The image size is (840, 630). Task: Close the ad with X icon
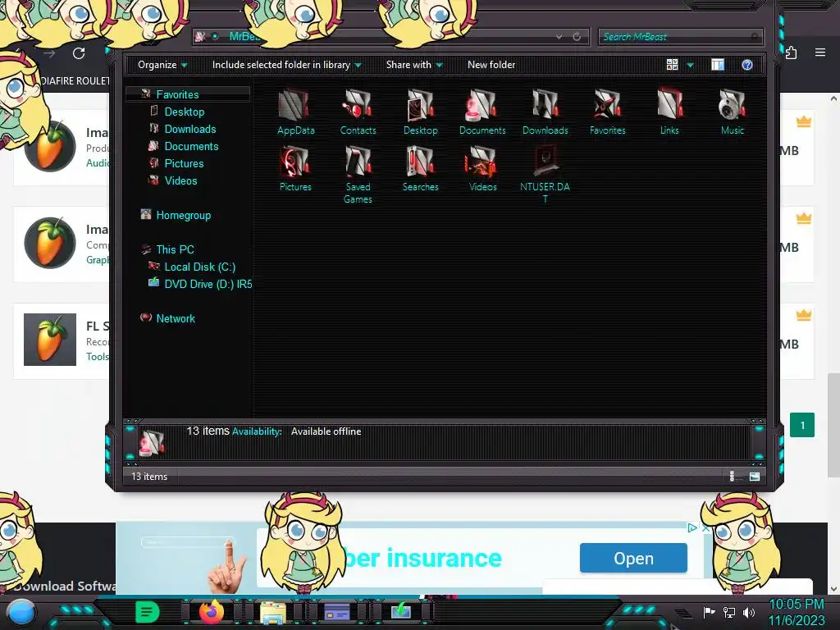705,527
